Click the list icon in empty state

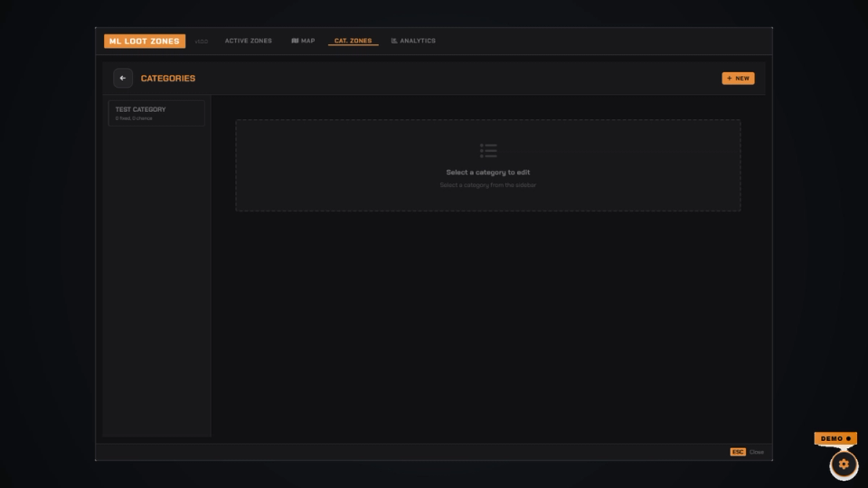[488, 151]
